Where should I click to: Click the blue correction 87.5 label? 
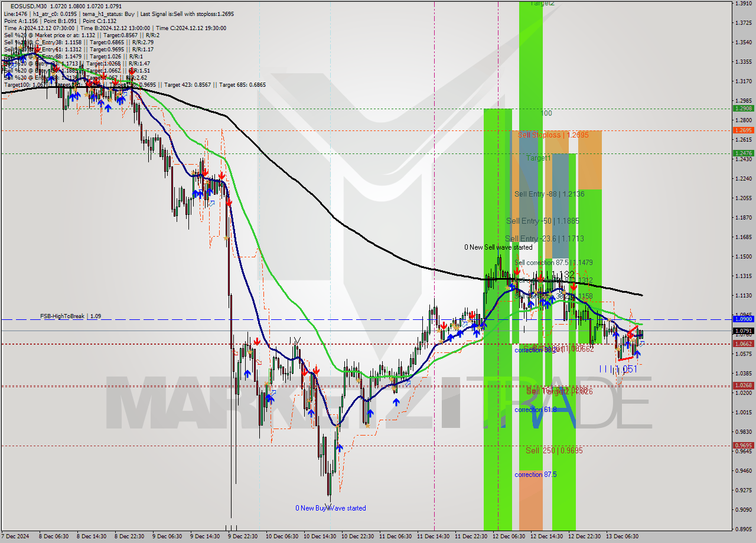[535, 475]
